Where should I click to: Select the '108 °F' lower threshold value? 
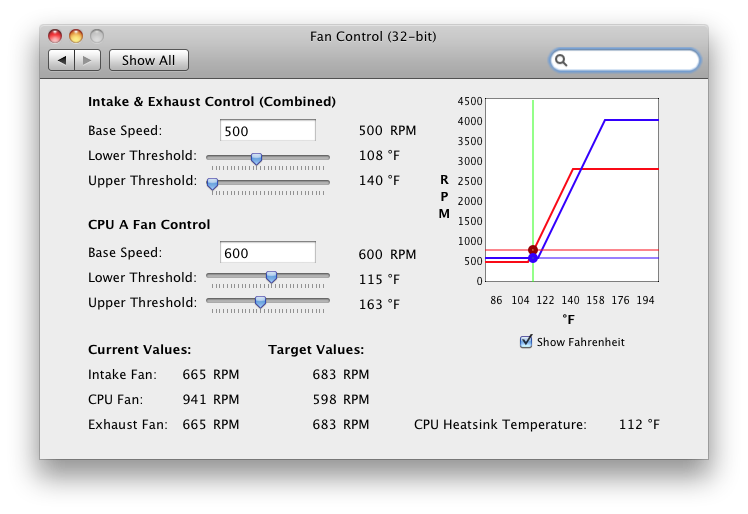pos(379,156)
